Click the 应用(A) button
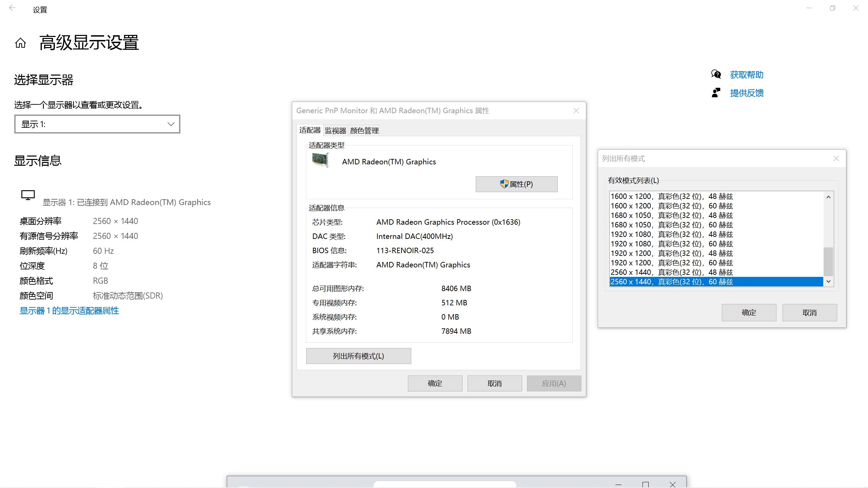The image size is (868, 488). tap(554, 383)
